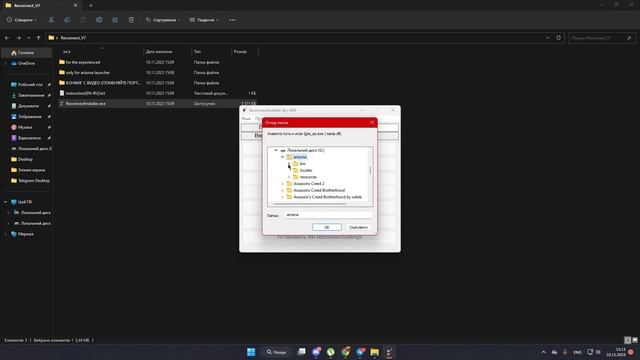The image size is (640, 360).
Task: Show hidden tray icons chevron on taskbar
Action: pyautogui.click(x=543, y=352)
